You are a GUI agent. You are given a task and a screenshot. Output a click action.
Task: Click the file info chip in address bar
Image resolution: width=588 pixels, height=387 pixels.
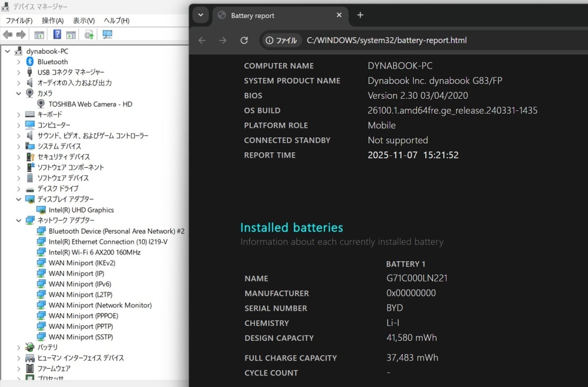coord(282,40)
